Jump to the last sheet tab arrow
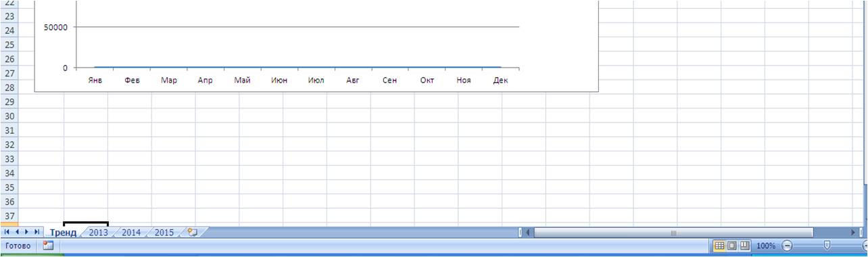The image size is (868, 257). coord(37,232)
